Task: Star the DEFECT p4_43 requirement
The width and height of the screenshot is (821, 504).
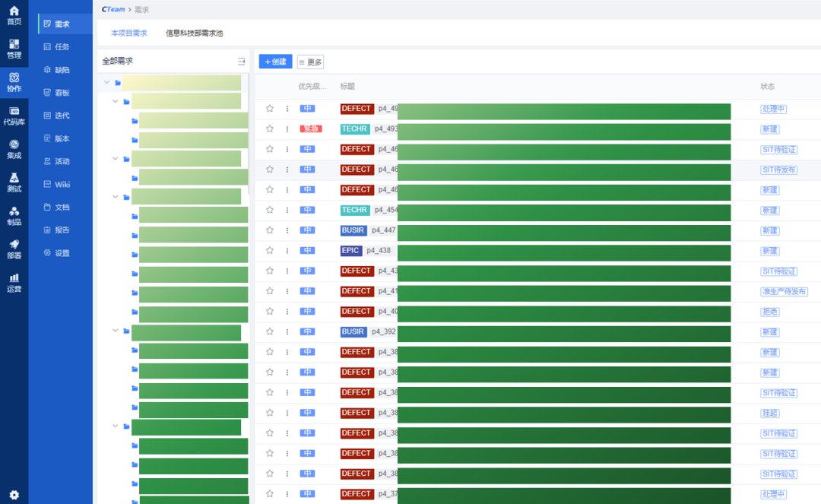Action: coord(270,271)
